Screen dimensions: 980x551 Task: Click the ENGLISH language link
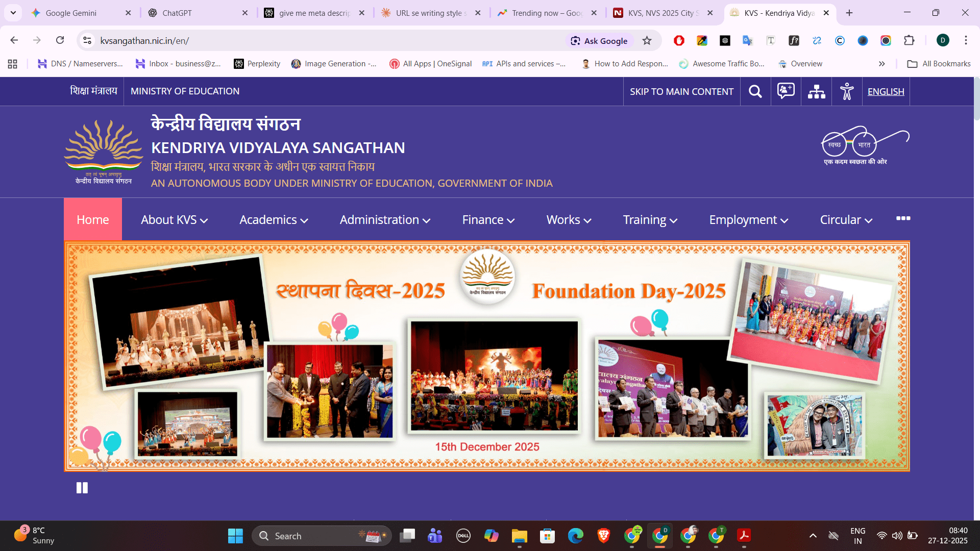coord(886,91)
